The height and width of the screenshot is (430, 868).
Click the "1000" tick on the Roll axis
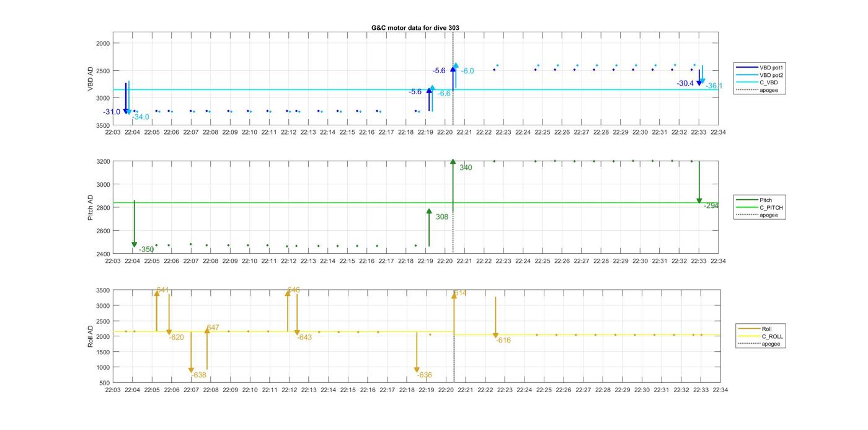[x=102, y=367]
